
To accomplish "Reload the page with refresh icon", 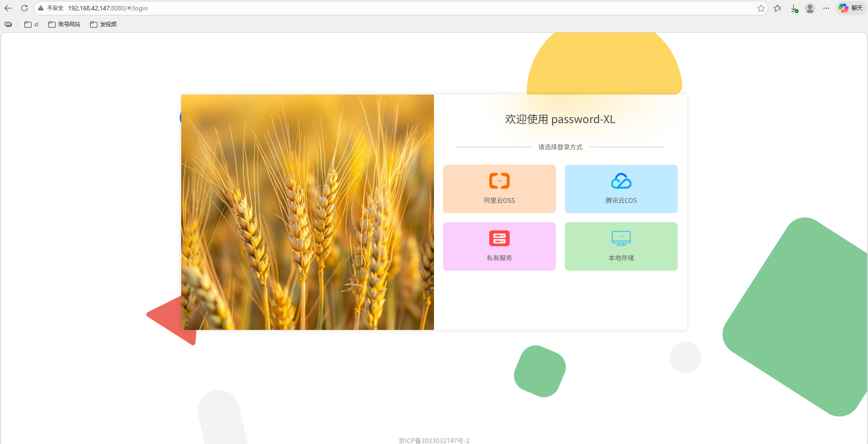I will 24,8.
